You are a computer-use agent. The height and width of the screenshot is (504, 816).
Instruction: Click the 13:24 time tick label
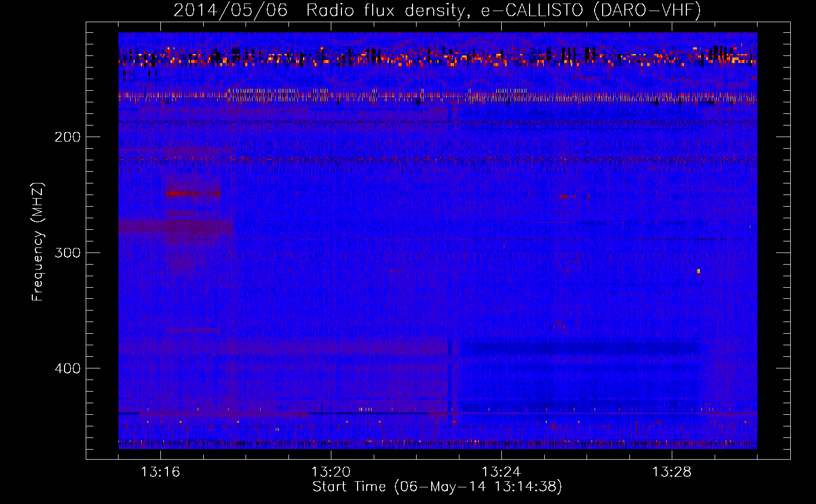coord(501,472)
